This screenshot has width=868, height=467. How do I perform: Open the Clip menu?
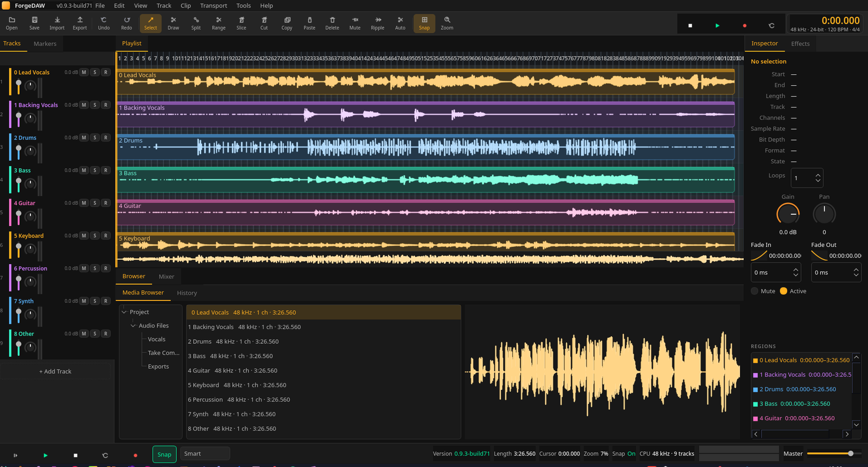coord(186,5)
